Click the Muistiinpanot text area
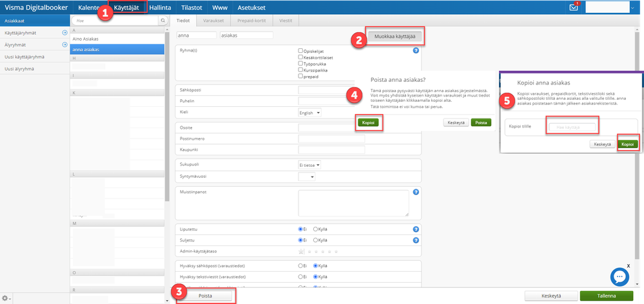The width and height of the screenshot is (644, 304). click(x=354, y=203)
